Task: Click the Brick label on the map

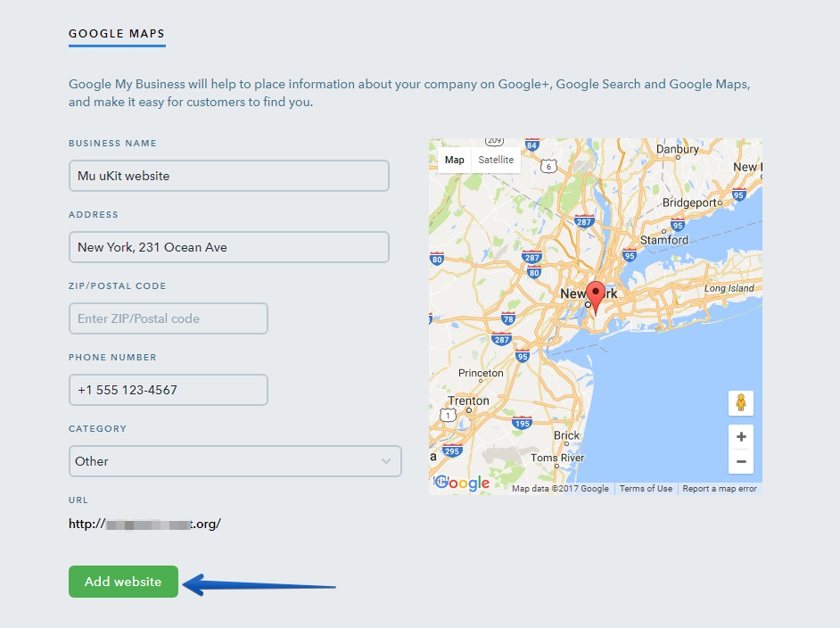Action: (567, 435)
